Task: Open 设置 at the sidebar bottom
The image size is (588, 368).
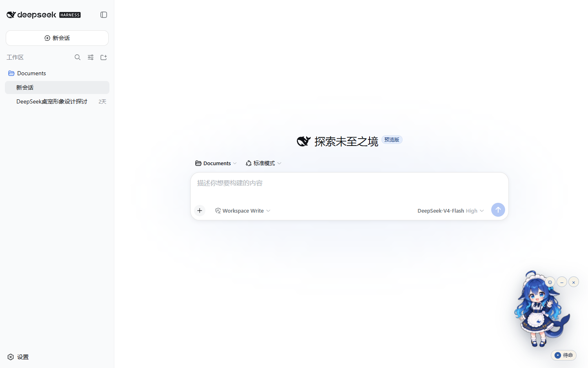Action: tap(18, 357)
